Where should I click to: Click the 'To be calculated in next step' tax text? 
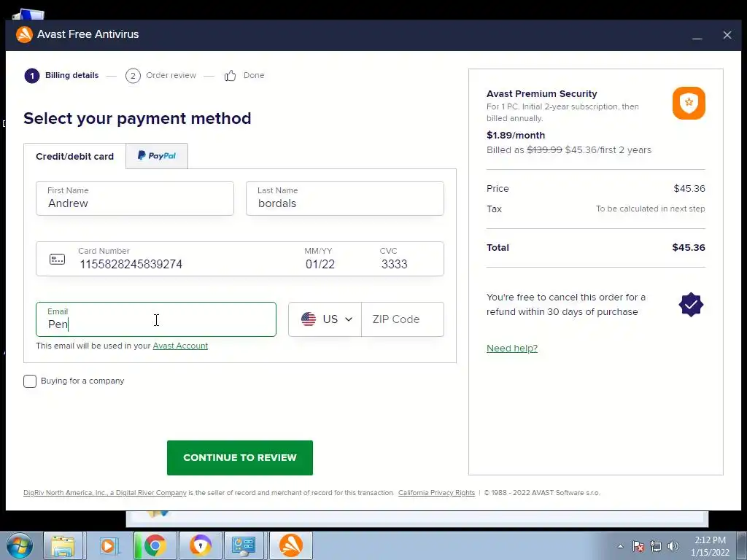(x=650, y=209)
